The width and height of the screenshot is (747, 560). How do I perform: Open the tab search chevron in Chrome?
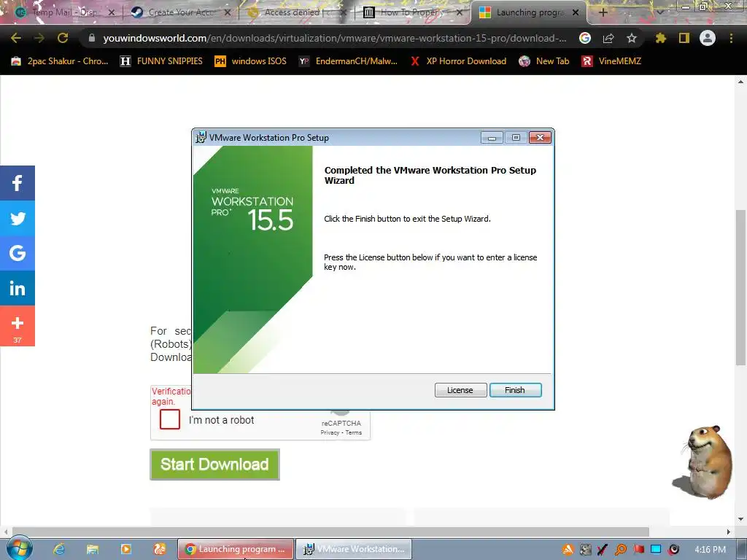tap(659, 12)
